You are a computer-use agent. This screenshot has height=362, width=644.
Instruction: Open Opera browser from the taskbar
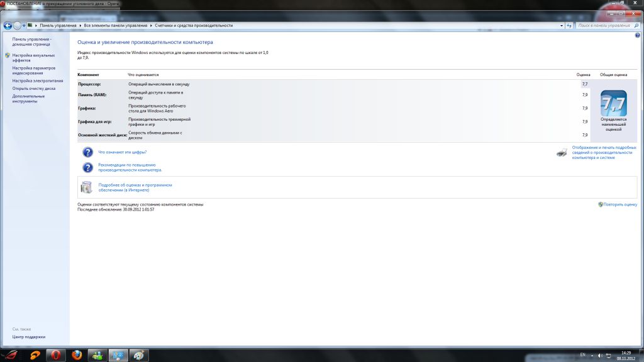tap(56, 355)
